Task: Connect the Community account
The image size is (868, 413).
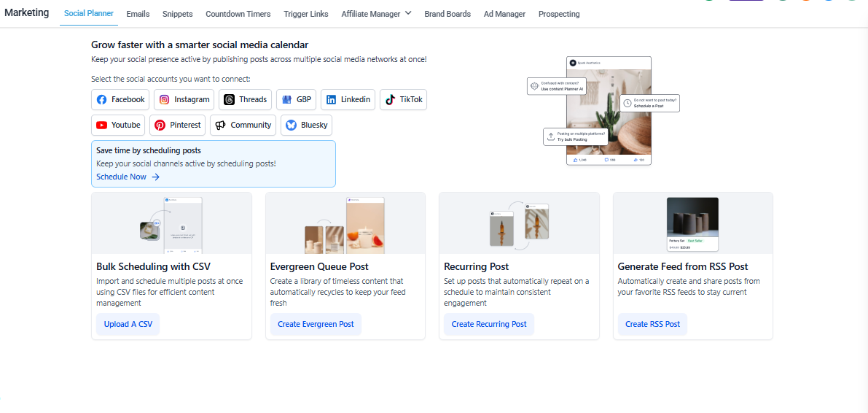Action: (x=243, y=126)
